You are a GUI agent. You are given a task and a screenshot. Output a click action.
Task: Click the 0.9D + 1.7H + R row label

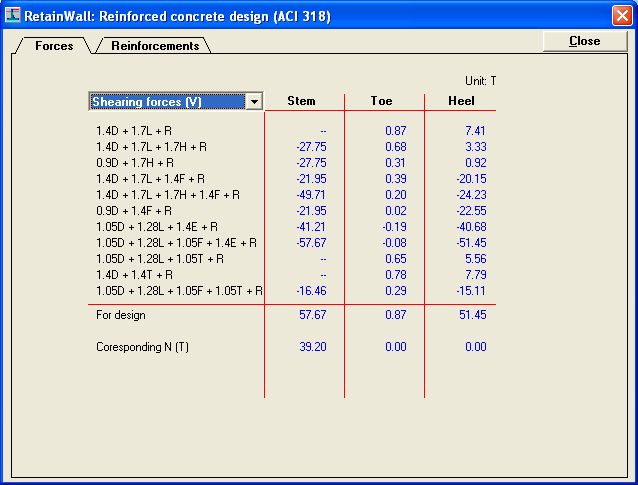pyautogui.click(x=135, y=163)
